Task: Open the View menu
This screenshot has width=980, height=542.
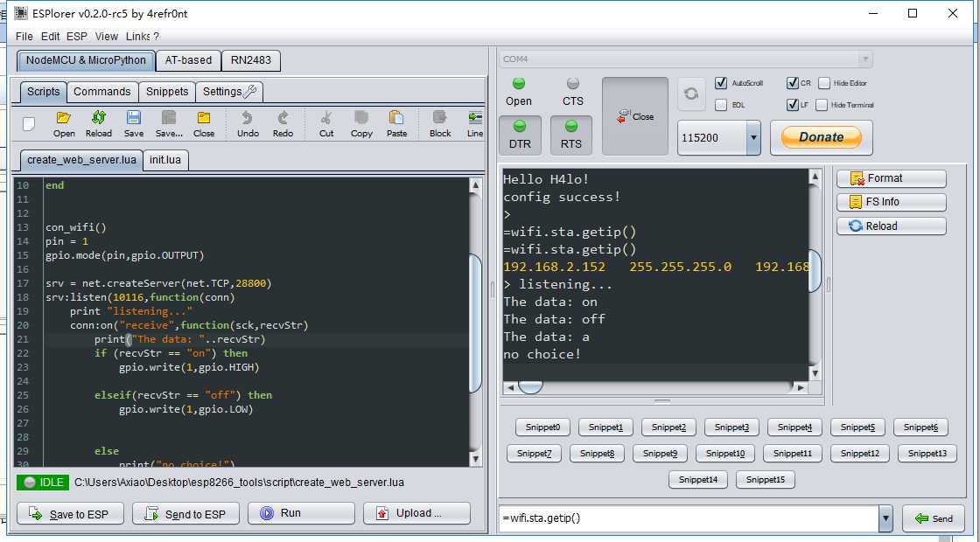Action: [x=106, y=36]
